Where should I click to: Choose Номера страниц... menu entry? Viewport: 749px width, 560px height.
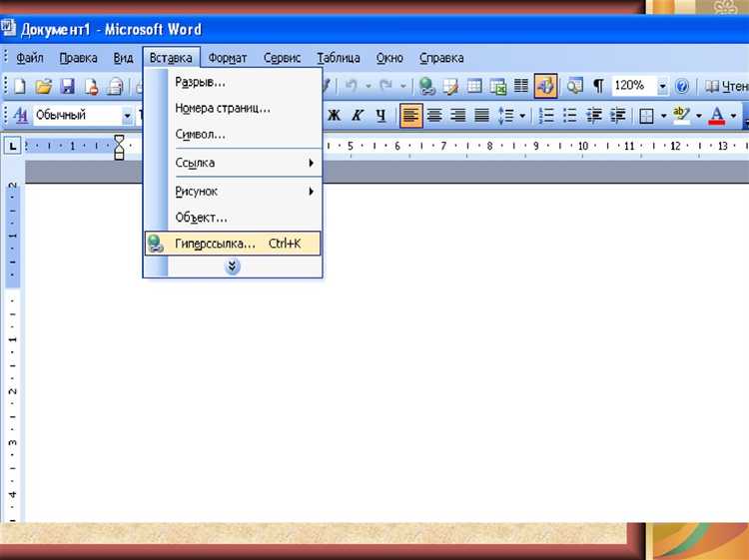[233, 108]
